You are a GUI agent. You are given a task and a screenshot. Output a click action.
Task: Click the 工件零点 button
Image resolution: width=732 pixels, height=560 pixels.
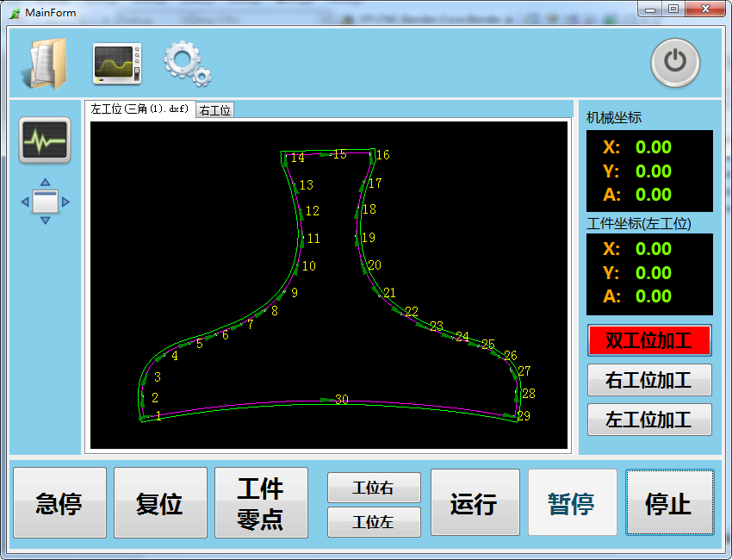click(x=261, y=503)
